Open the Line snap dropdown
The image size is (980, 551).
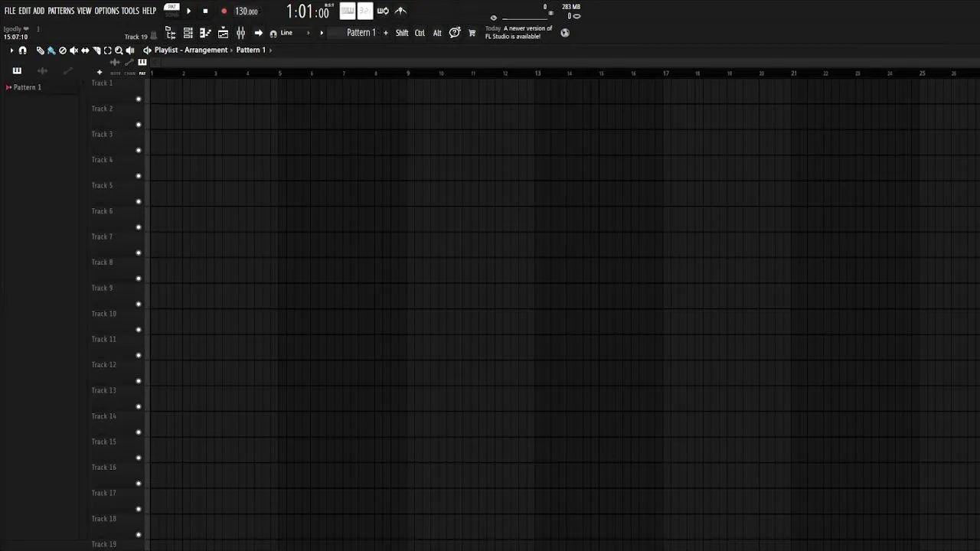pyautogui.click(x=295, y=33)
